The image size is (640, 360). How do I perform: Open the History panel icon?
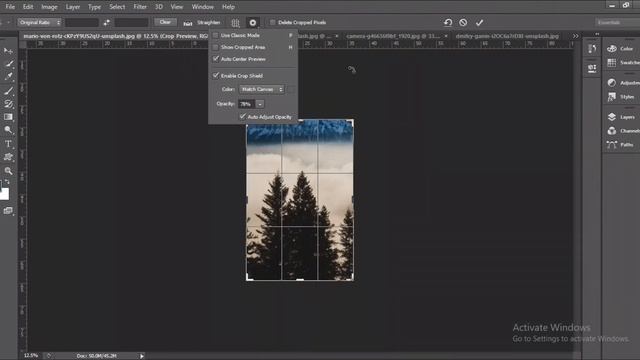[592, 49]
